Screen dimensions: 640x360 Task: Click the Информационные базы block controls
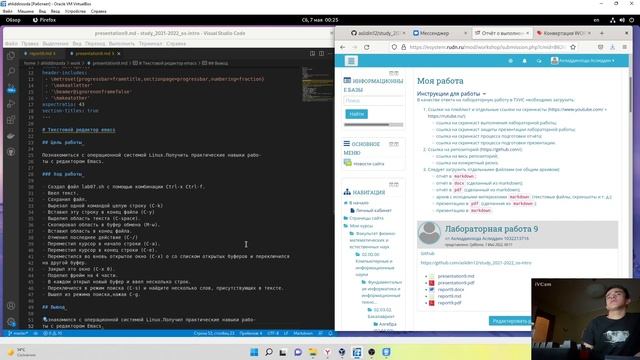click(393, 73)
